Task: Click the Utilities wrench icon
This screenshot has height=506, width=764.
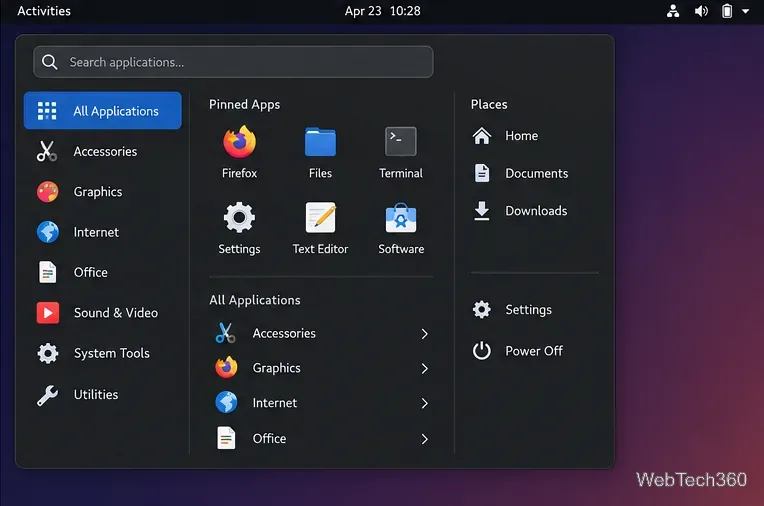Action: [47, 394]
